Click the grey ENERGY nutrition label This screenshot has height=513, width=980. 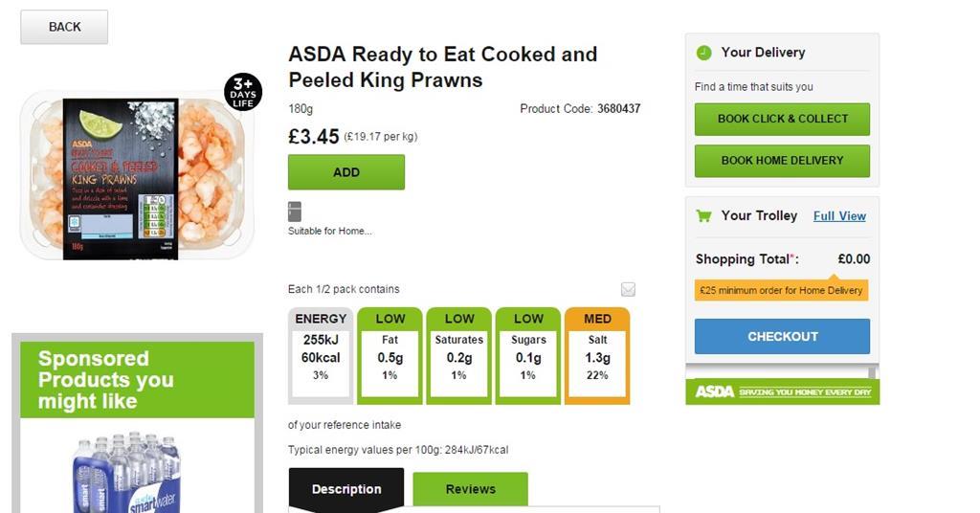[321, 355]
